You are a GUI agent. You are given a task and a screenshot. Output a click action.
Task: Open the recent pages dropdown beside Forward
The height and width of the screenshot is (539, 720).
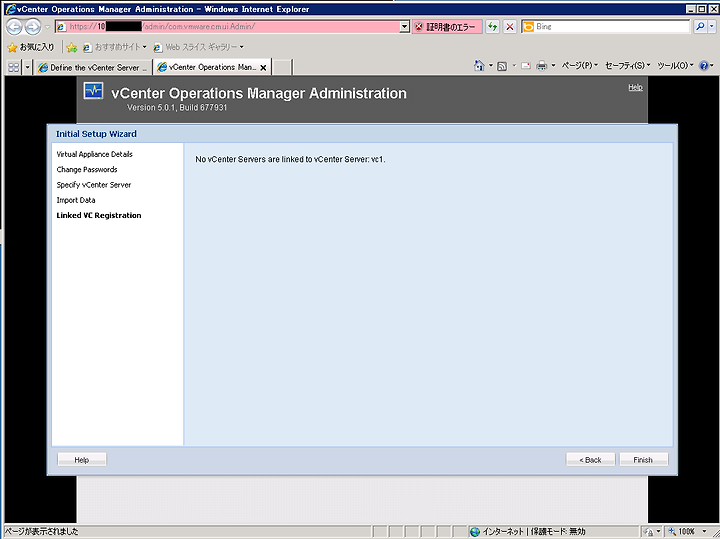click(x=47, y=27)
